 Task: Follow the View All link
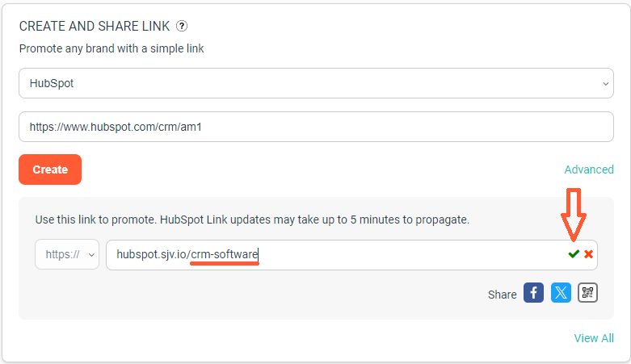point(594,338)
